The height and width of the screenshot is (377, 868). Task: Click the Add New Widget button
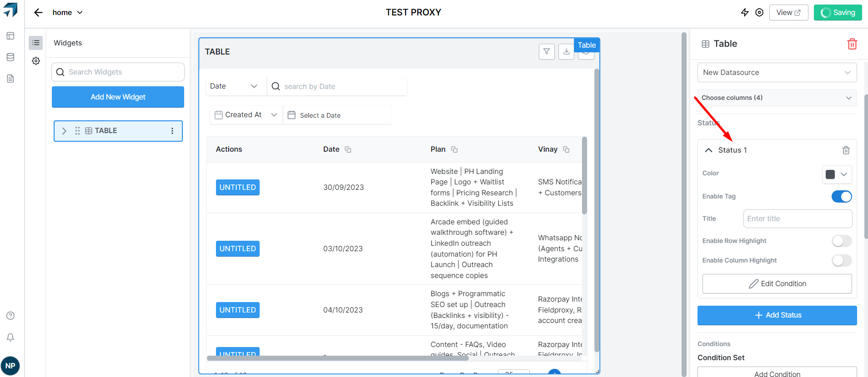tap(118, 97)
